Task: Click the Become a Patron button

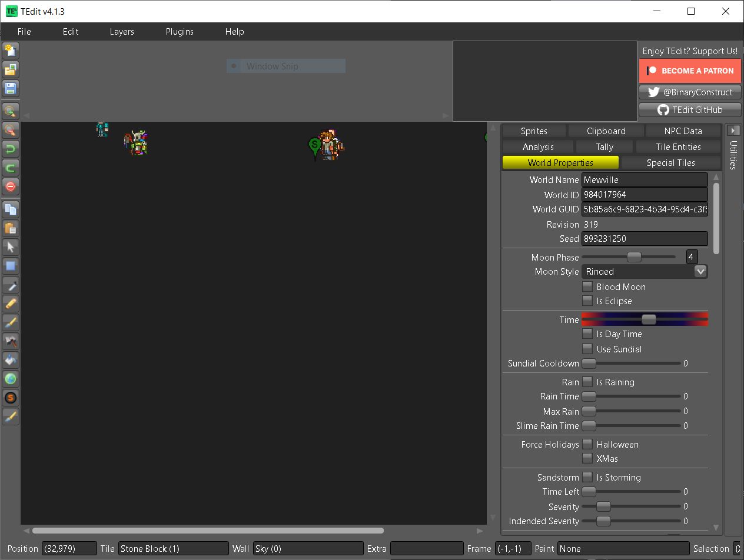Action: [690, 71]
